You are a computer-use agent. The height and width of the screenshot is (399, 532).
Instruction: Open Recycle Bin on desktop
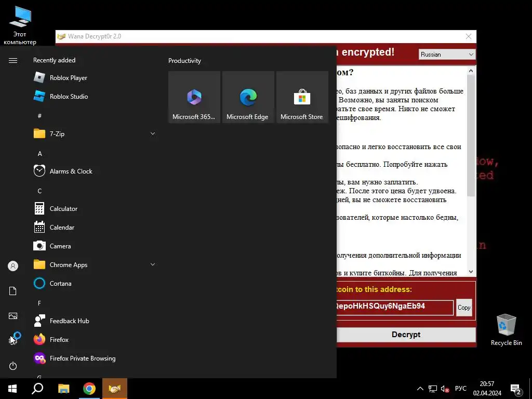point(506,330)
